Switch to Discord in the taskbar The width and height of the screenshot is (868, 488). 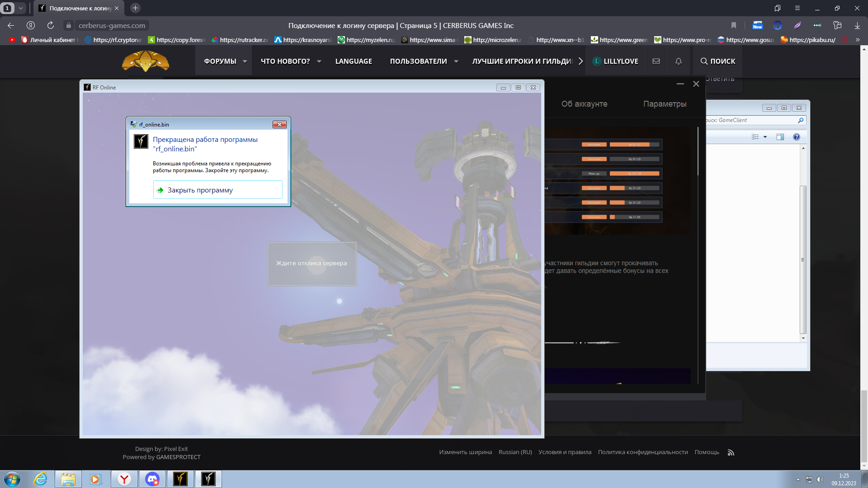[152, 479]
